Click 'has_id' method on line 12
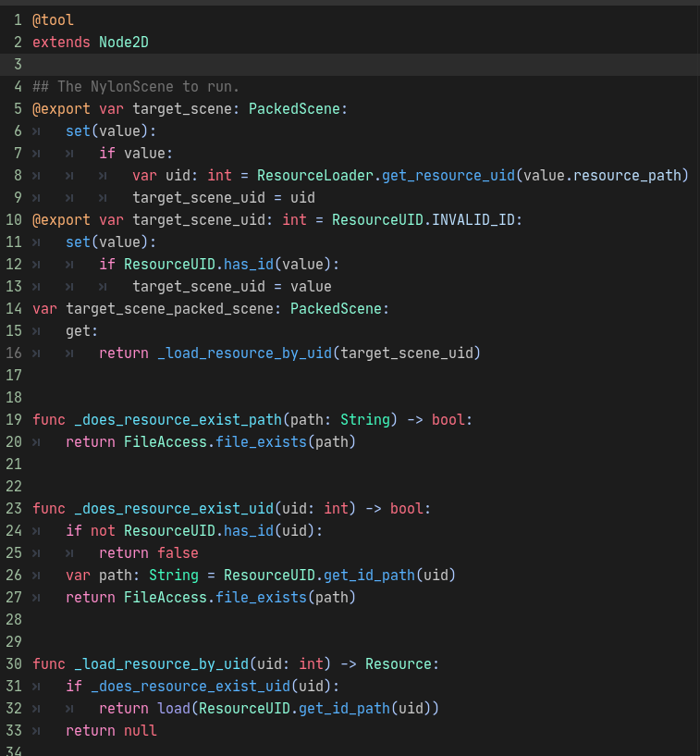This screenshot has width=700, height=756. [249, 265]
